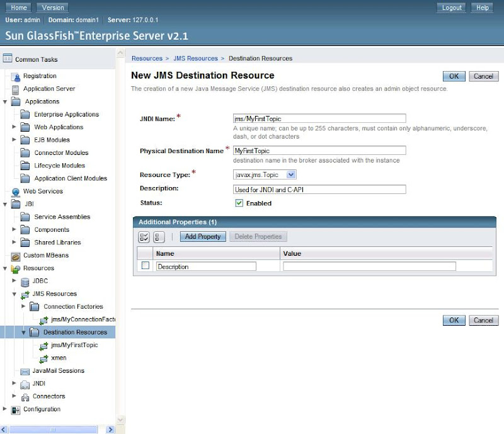
Task: Click the Lifecycle Modules folder icon
Action: [x=25, y=166]
